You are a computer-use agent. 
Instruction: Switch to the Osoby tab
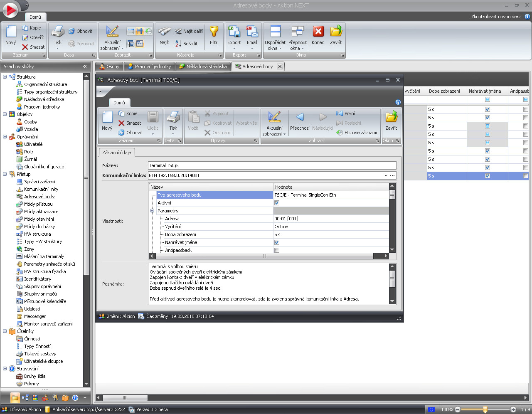109,67
